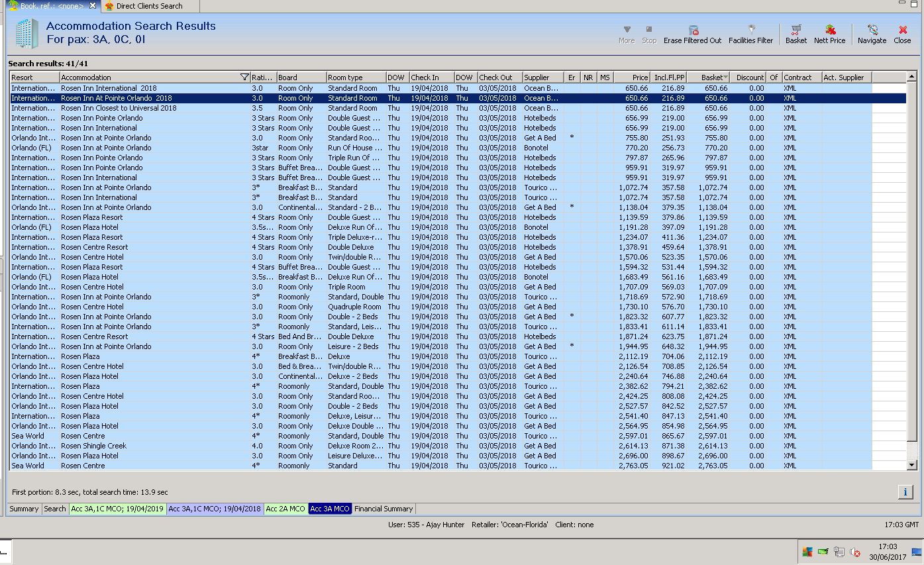Open the Accommodation column filter funnel

pyautogui.click(x=244, y=77)
